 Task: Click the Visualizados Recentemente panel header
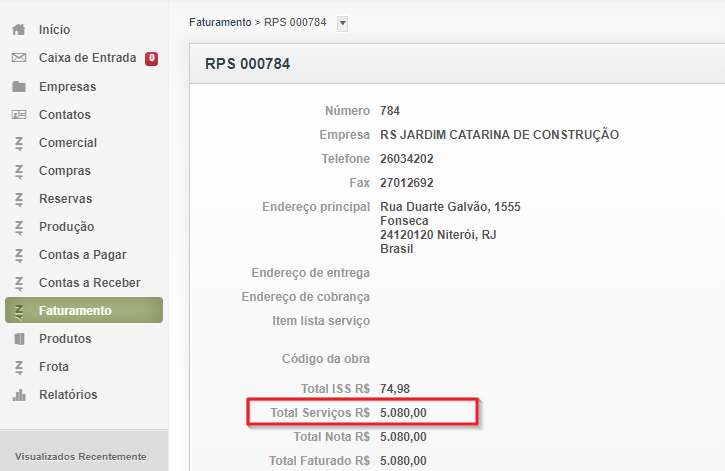[x=80, y=456]
